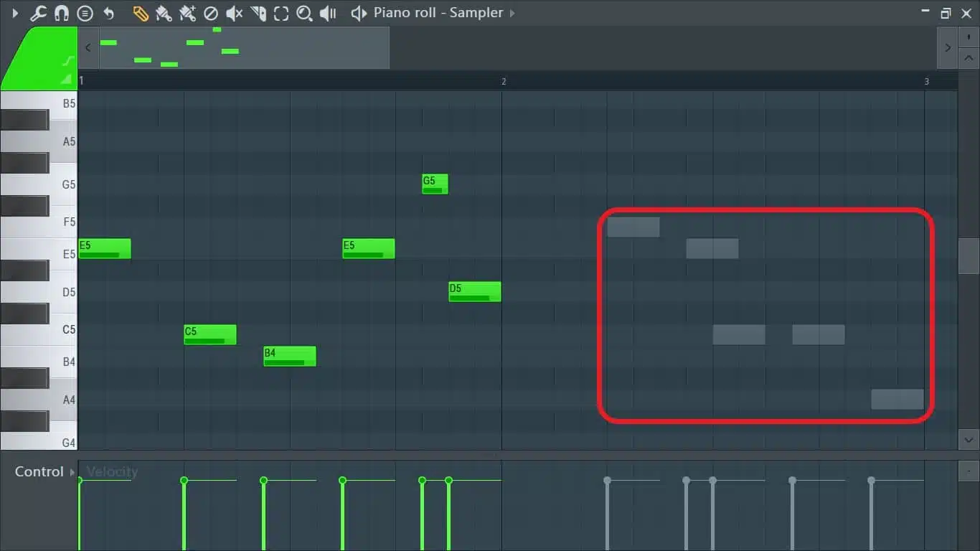980x551 pixels.
Task: Click the note overview minimap
Action: [x=244, y=48]
